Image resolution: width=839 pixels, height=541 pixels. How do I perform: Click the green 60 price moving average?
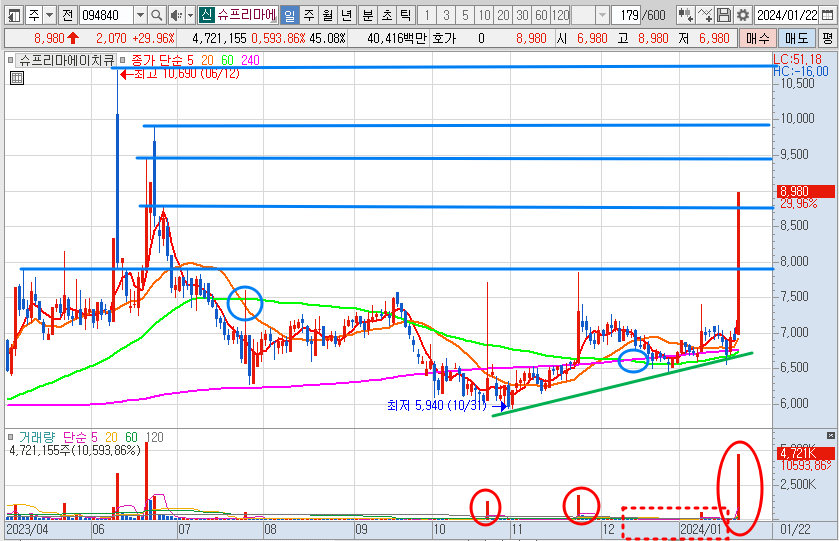[227, 60]
